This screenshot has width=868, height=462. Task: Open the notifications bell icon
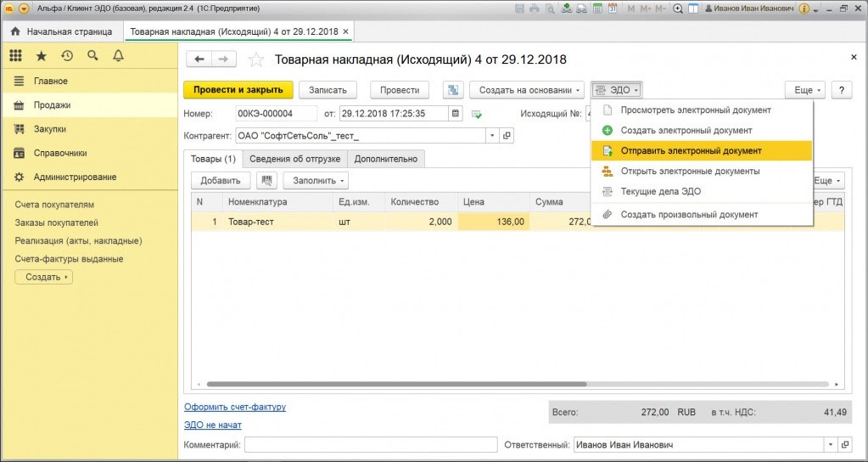click(x=118, y=56)
